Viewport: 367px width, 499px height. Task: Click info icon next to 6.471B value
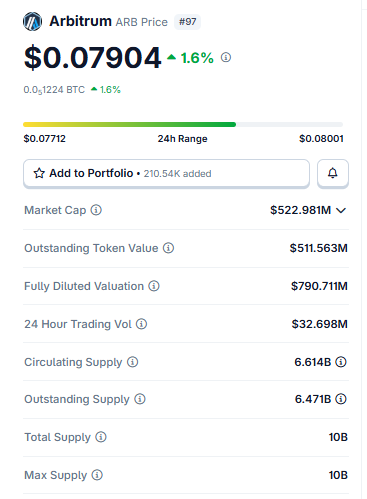(341, 399)
